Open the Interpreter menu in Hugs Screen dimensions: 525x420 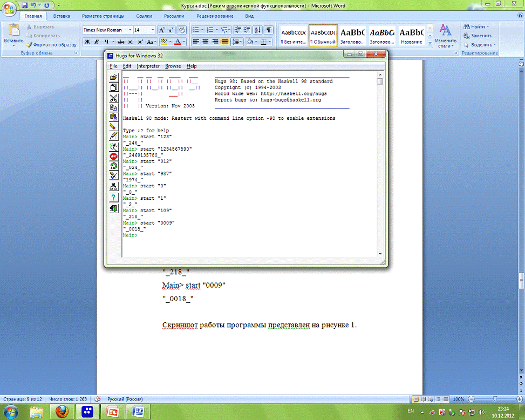point(148,66)
